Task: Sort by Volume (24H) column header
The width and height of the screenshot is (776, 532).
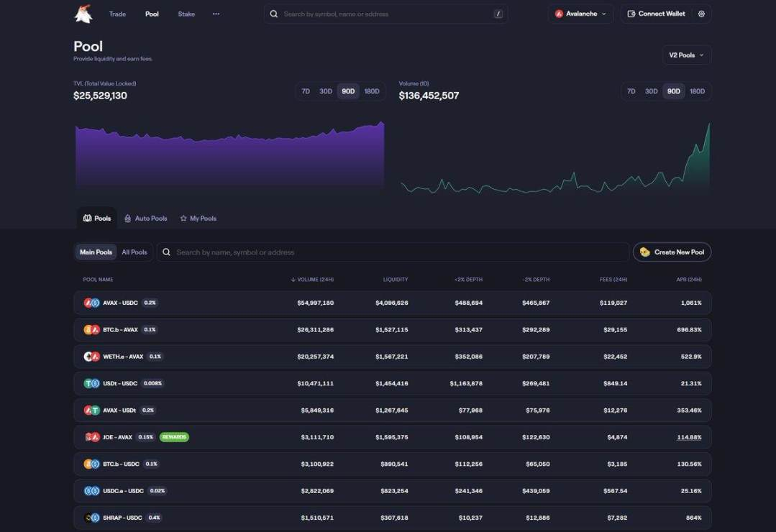Action: click(x=312, y=280)
